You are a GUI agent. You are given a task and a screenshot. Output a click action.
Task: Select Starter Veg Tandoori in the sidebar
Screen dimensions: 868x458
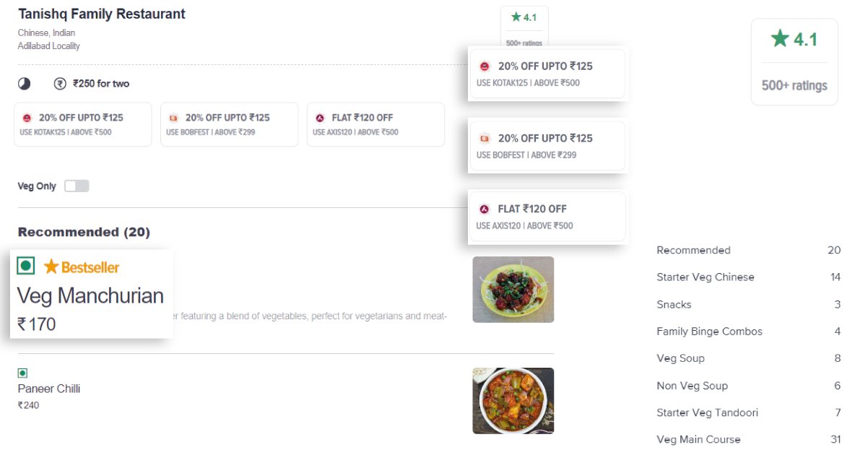click(x=707, y=412)
